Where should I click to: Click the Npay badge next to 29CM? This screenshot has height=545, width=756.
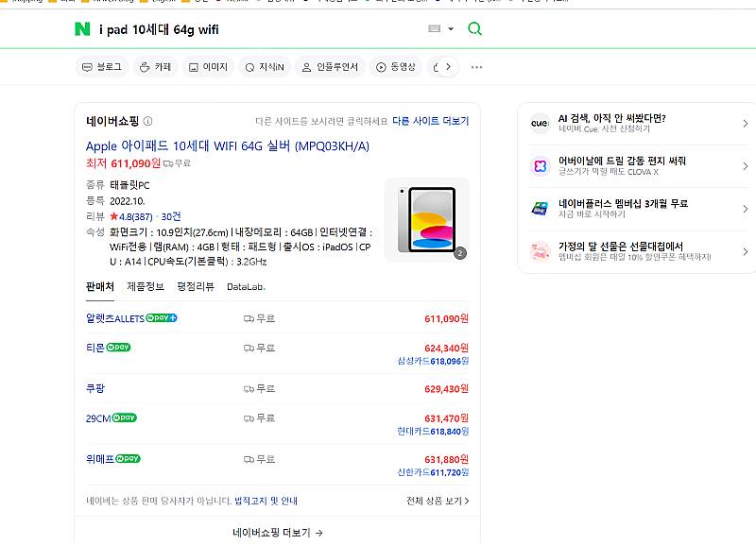[125, 417]
